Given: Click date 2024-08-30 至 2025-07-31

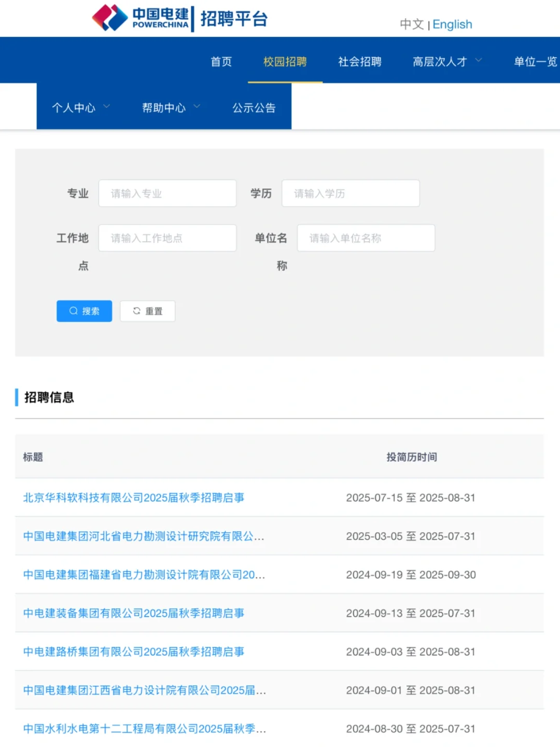Looking at the screenshot, I should pyautogui.click(x=411, y=729).
